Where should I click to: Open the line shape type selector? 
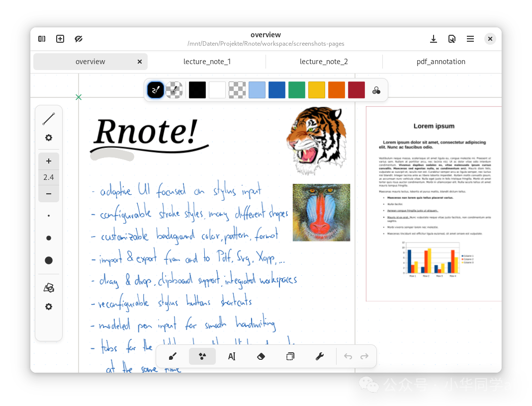tap(49, 119)
